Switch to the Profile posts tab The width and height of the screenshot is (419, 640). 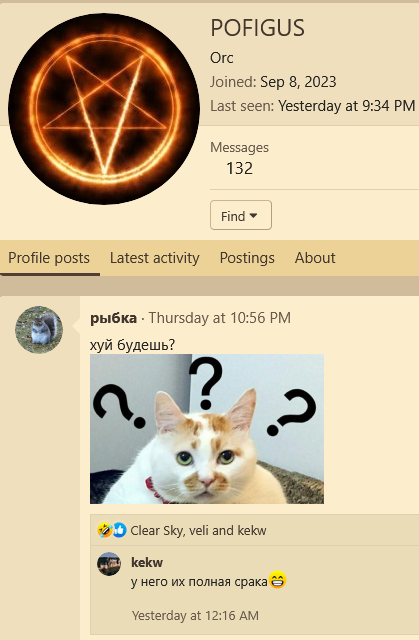(49, 258)
